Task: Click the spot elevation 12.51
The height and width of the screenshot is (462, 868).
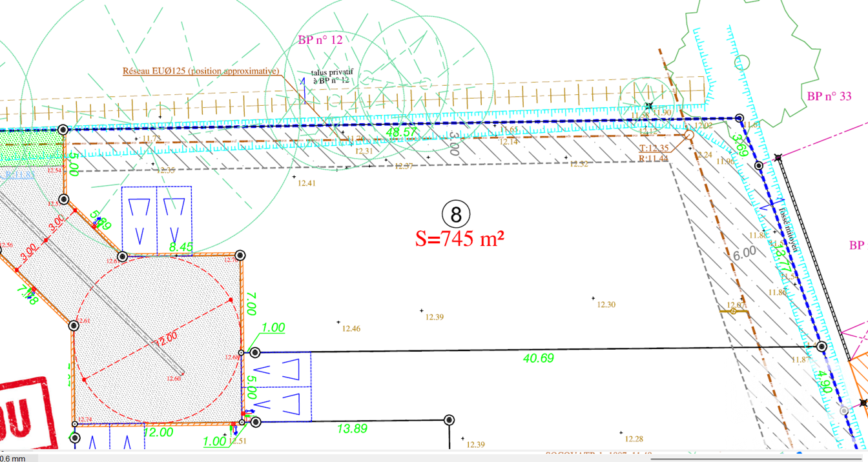Action: click(238, 441)
